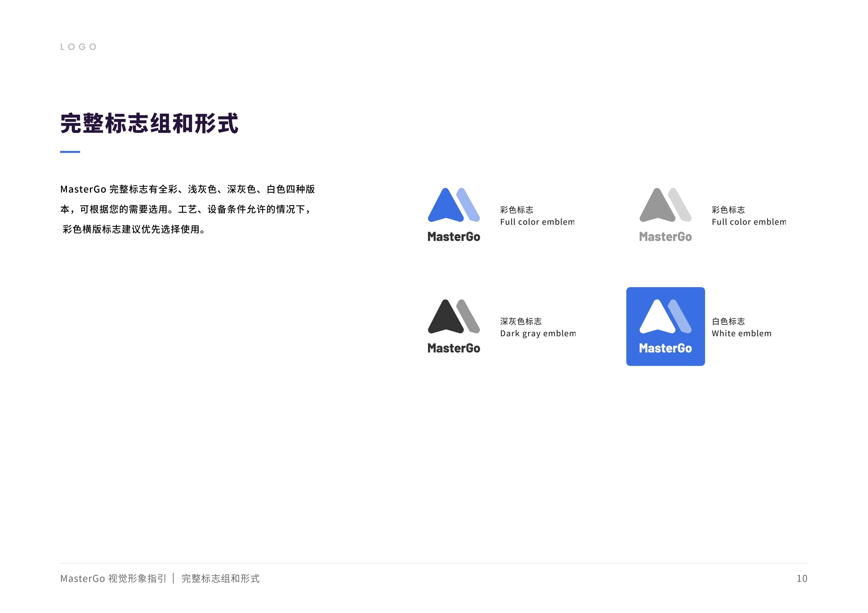Click the '深灰色标志' caption
This screenshot has width=868, height=613.
521,321
